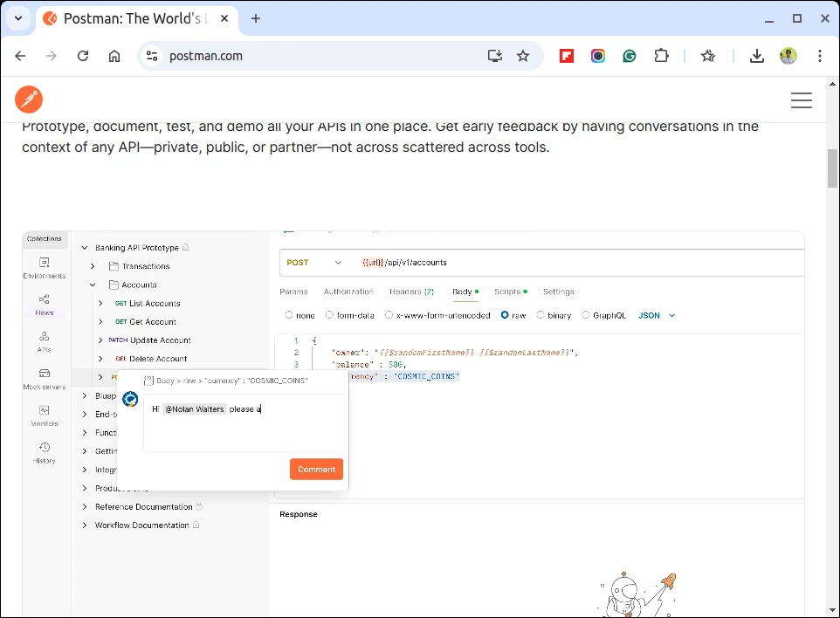Switch to the Settings tab
This screenshot has width=840, height=618.
[558, 292]
